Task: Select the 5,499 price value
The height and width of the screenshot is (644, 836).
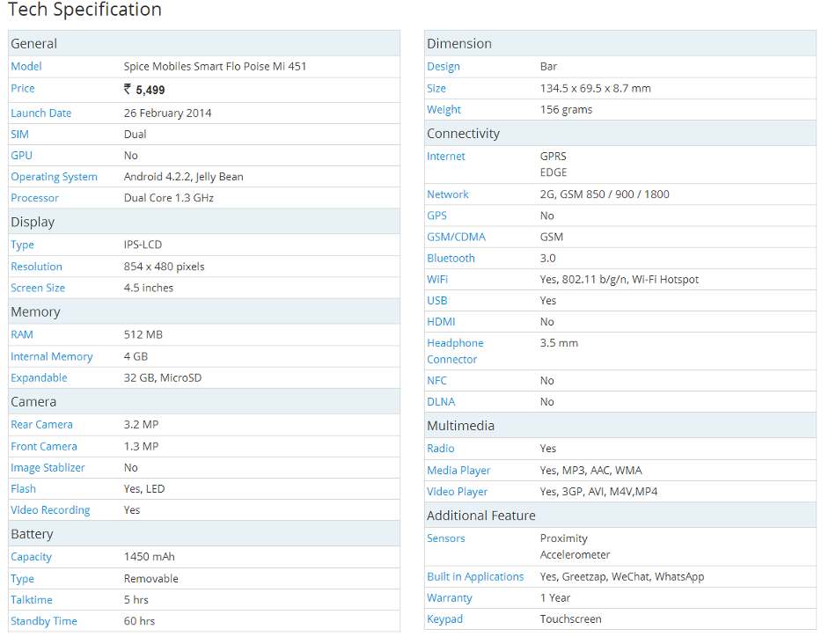Action: pyautogui.click(x=144, y=90)
